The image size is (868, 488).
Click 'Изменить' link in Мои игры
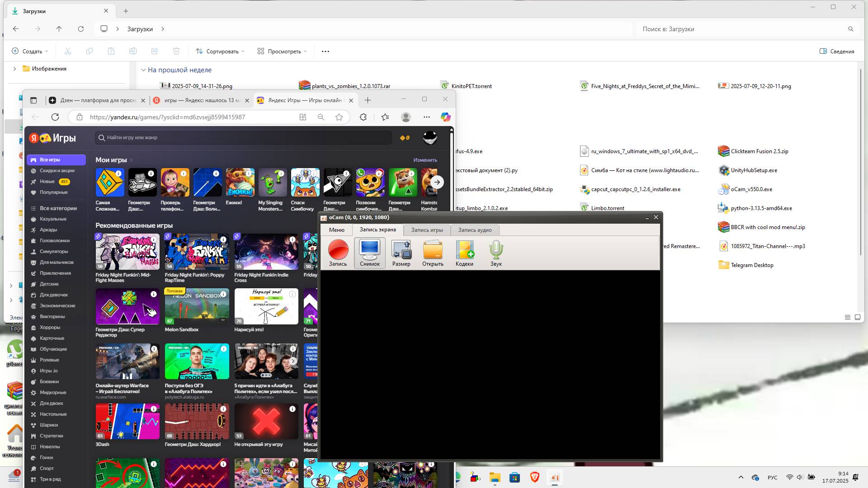425,160
